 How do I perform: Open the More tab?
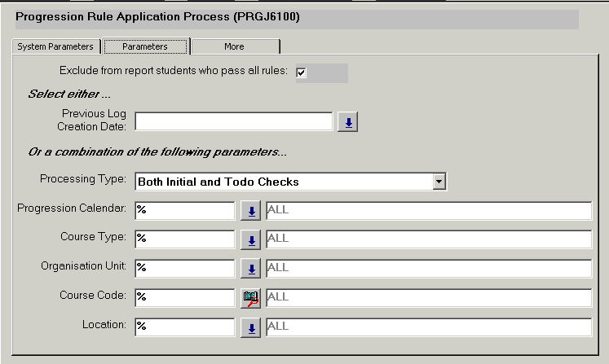coord(234,46)
